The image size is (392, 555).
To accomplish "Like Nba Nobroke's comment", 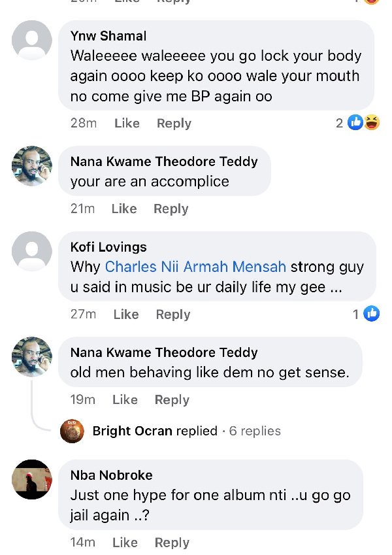I will point(125,542).
